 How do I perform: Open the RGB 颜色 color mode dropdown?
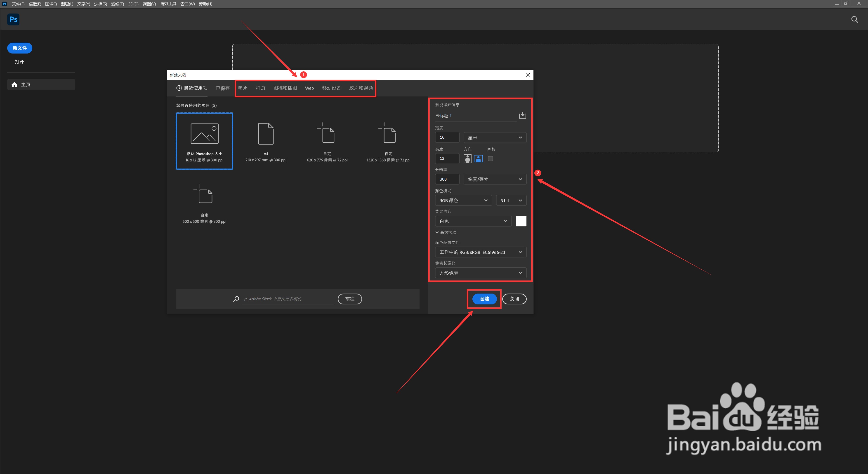click(x=463, y=200)
